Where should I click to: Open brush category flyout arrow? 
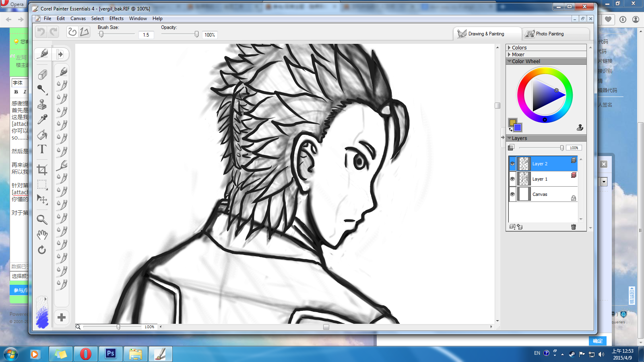coord(60,54)
